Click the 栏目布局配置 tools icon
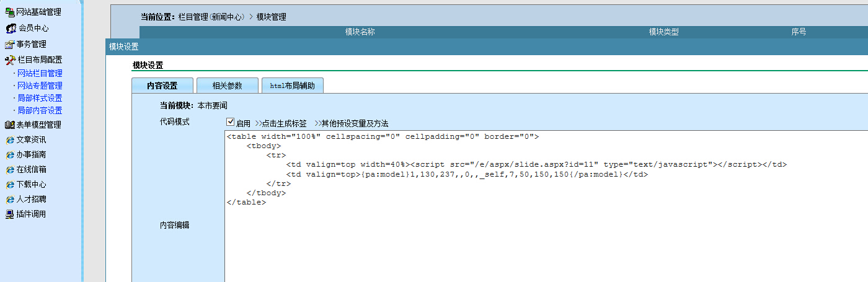This screenshot has height=282, width=868. tap(10, 60)
